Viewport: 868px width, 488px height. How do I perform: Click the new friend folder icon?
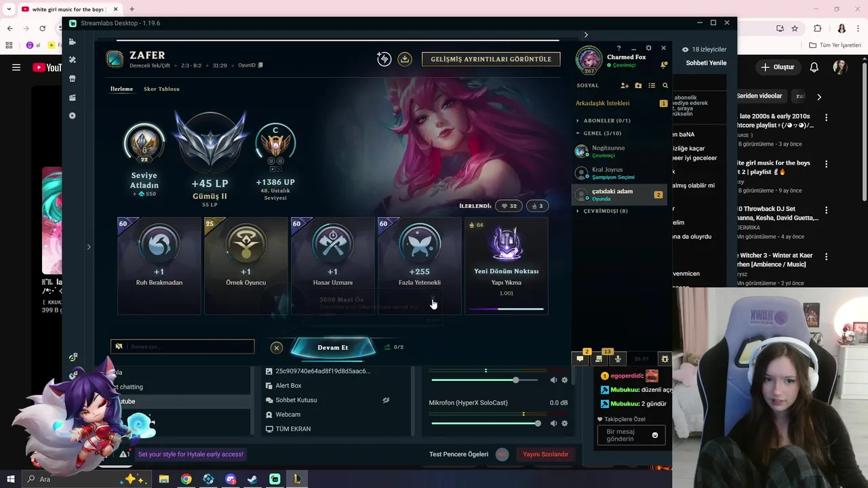pyautogui.click(x=638, y=85)
